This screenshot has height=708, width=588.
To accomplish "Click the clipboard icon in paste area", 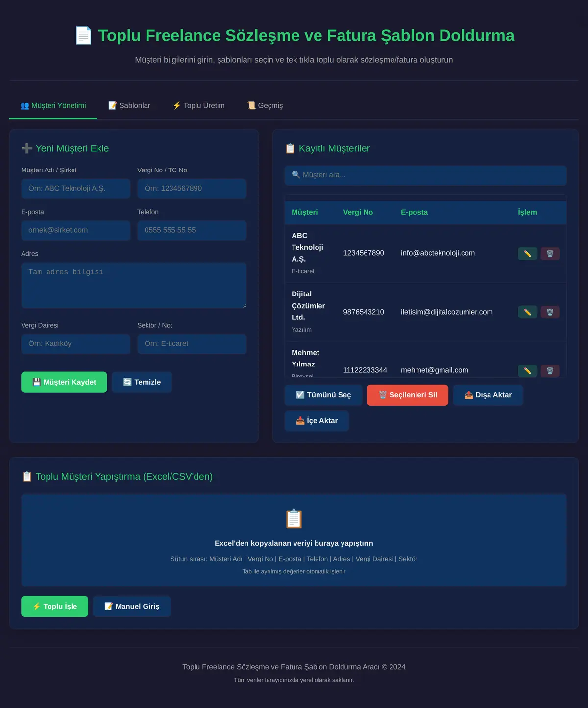I will (294, 518).
